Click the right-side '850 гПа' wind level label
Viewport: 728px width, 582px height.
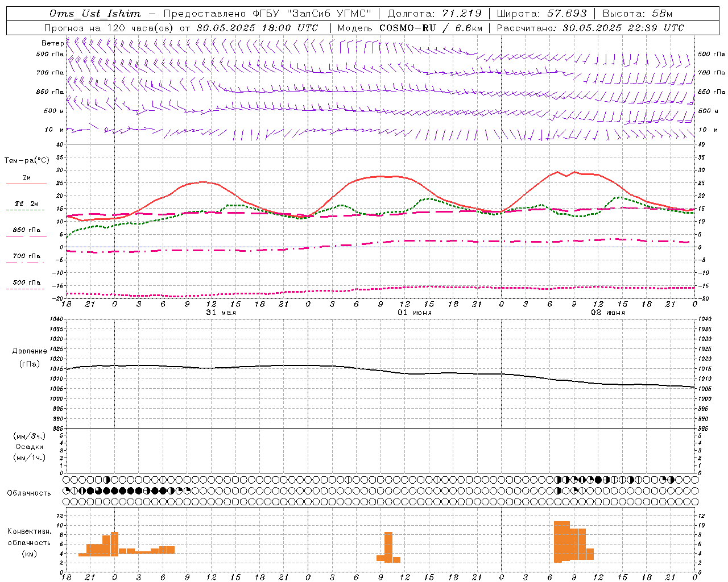[x=712, y=92]
